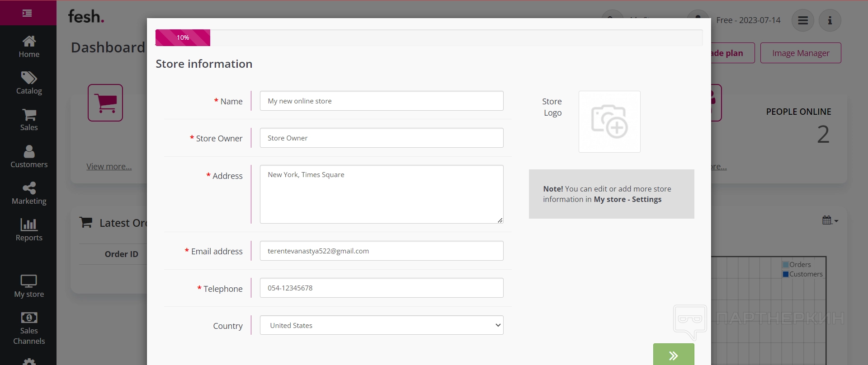
Task: Click into the Address text area
Action: click(x=382, y=194)
